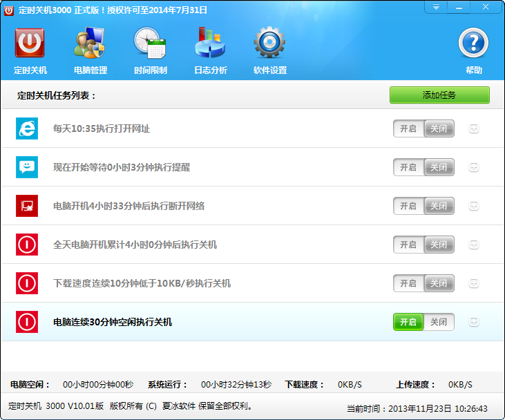Screen dimensions: 505x420
Task: Expand options icon for 打开网址 task row
Action: pos(474,128)
